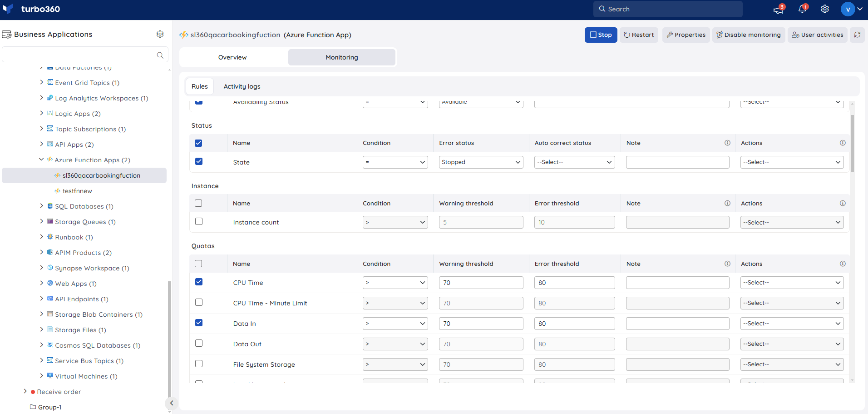Open the settings gear in top bar
868x414 pixels.
pyautogui.click(x=825, y=9)
